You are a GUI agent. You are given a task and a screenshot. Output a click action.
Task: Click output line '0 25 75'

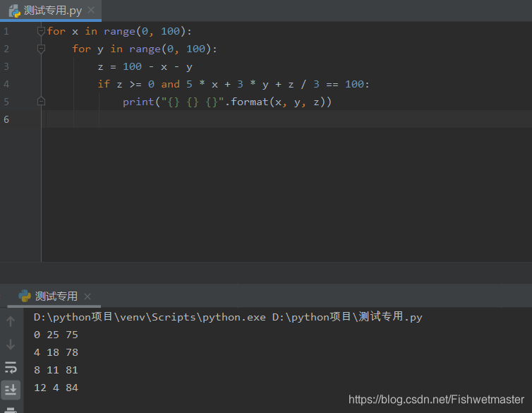pyautogui.click(x=56, y=335)
